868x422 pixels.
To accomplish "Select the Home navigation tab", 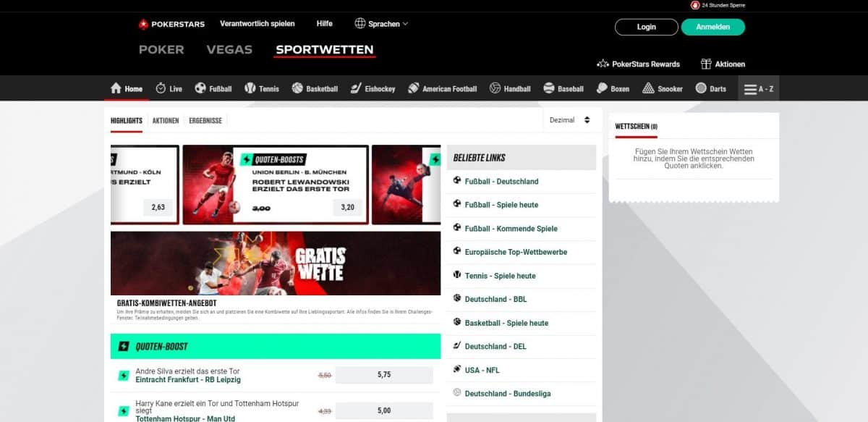I will click(127, 88).
